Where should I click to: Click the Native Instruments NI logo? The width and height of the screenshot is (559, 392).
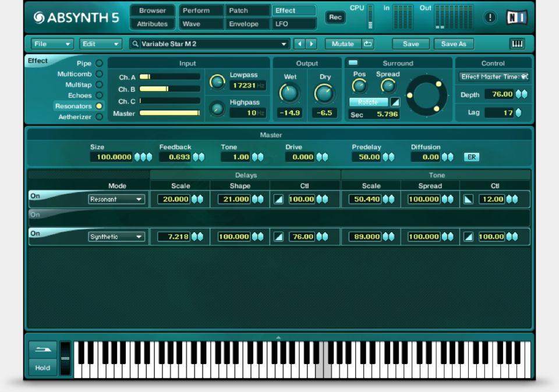coord(516,17)
